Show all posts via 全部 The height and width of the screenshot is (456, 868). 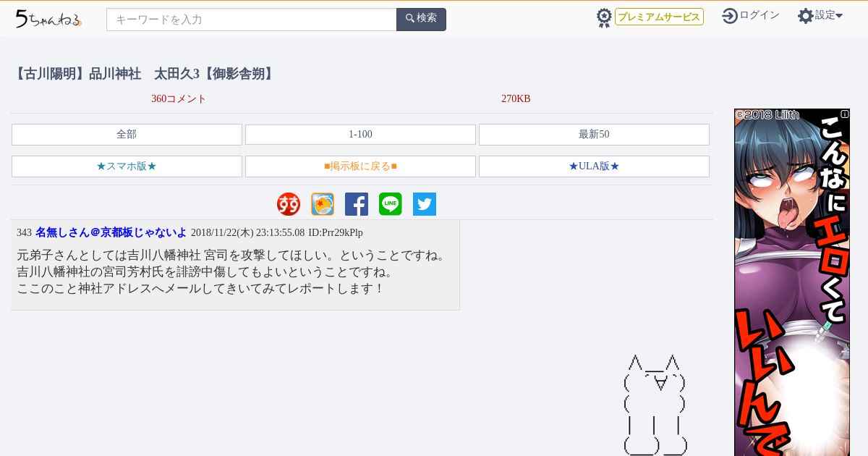(127, 135)
